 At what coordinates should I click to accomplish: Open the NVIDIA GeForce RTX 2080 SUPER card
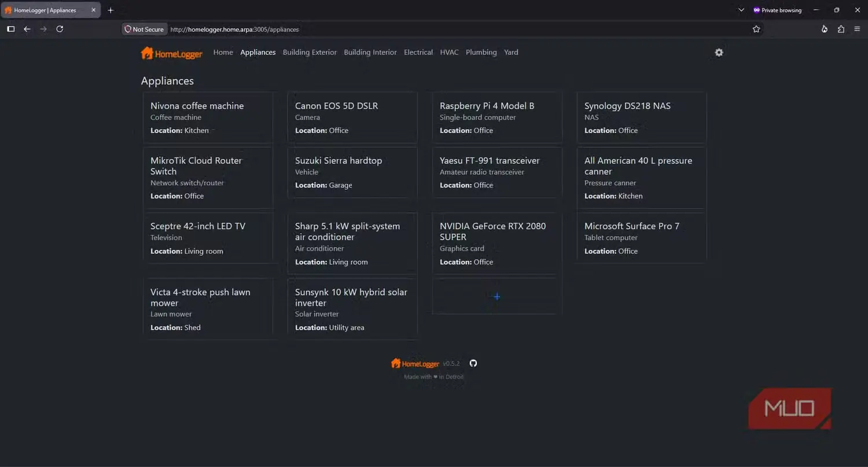[x=497, y=244]
